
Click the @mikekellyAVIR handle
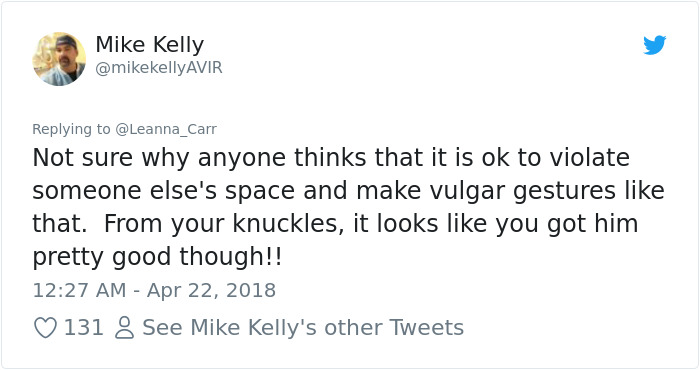[x=158, y=67]
